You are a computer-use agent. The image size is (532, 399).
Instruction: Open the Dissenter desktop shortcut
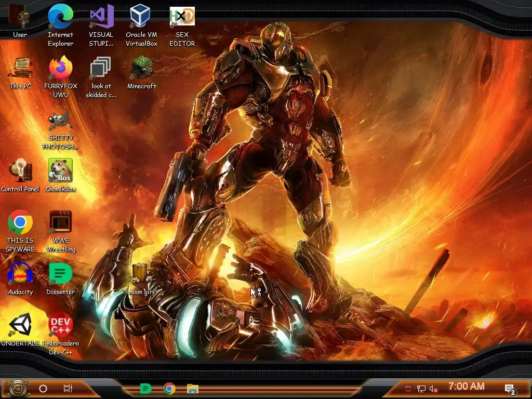(x=60, y=278)
